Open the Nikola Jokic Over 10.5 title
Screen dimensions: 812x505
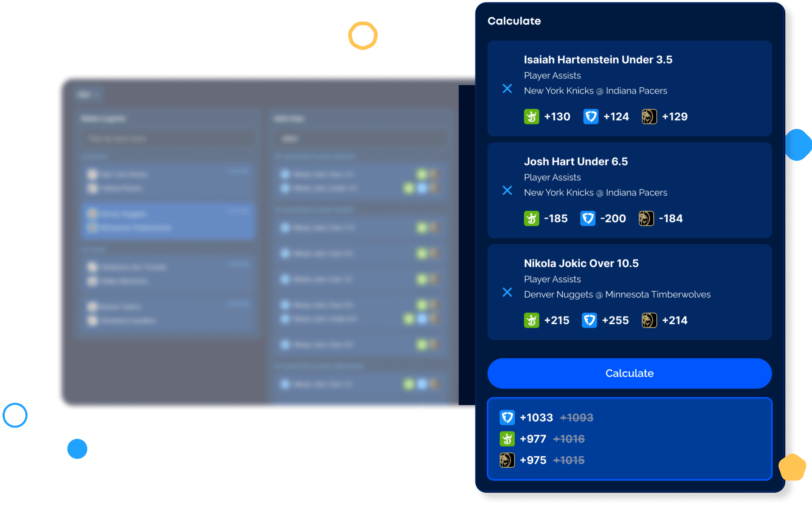[x=581, y=263]
